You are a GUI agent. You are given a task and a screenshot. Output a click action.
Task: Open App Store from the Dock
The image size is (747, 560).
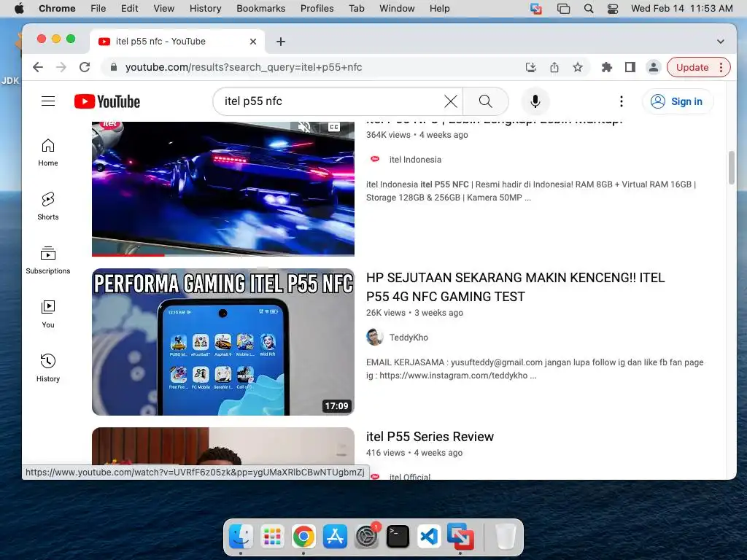click(x=335, y=537)
